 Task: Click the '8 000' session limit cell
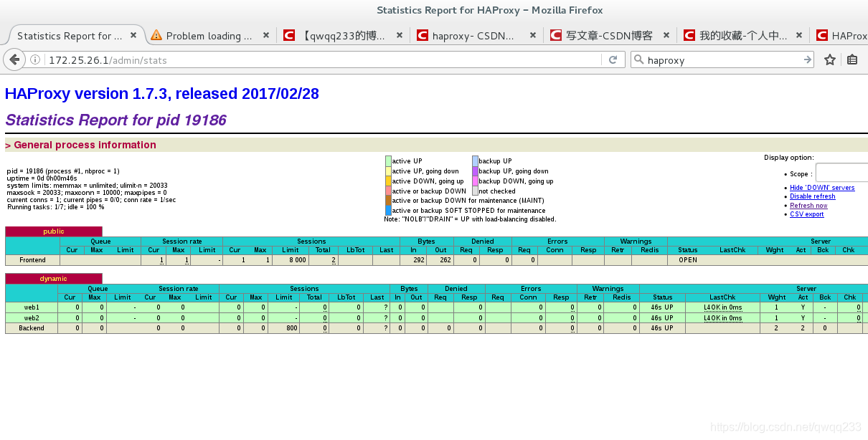[x=291, y=260]
